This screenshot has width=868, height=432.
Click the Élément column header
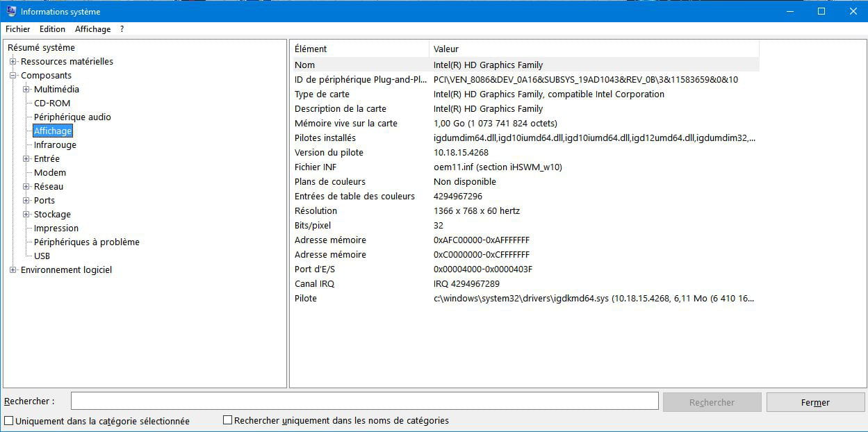click(x=359, y=49)
